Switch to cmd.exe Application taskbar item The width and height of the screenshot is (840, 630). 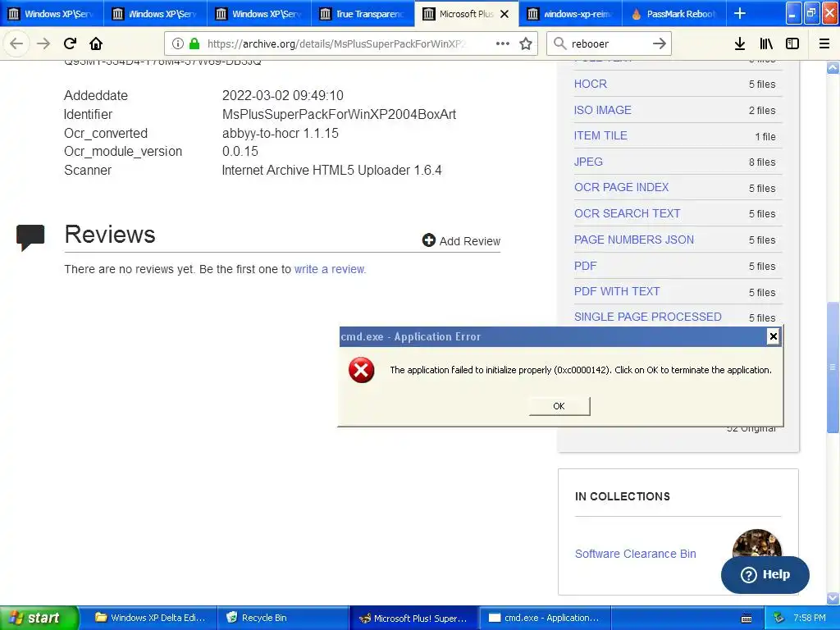545,618
